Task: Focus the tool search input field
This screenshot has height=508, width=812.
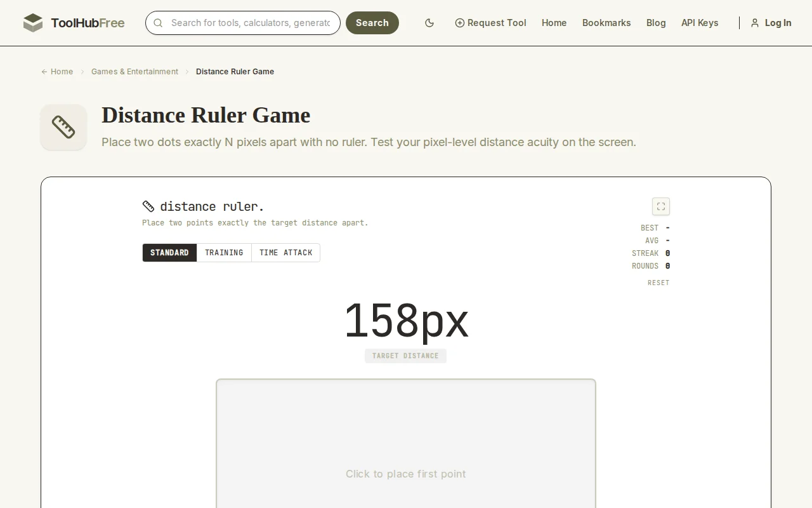Action: (243, 23)
